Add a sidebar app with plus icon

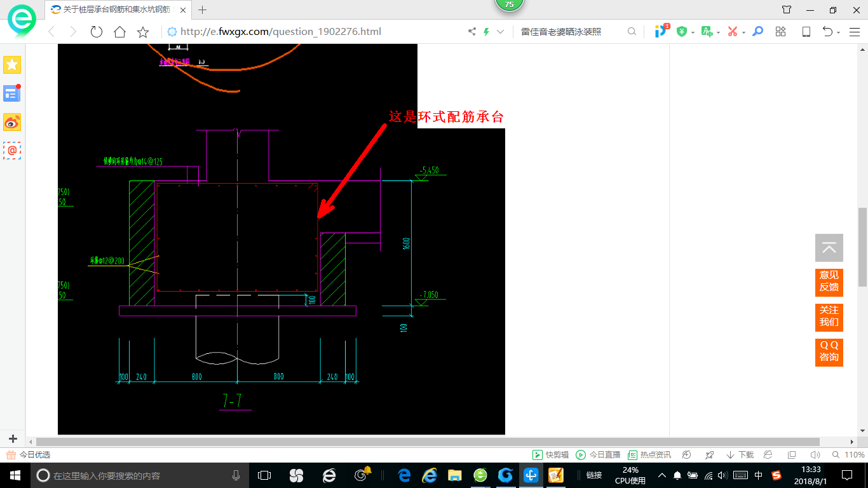tap(13, 439)
